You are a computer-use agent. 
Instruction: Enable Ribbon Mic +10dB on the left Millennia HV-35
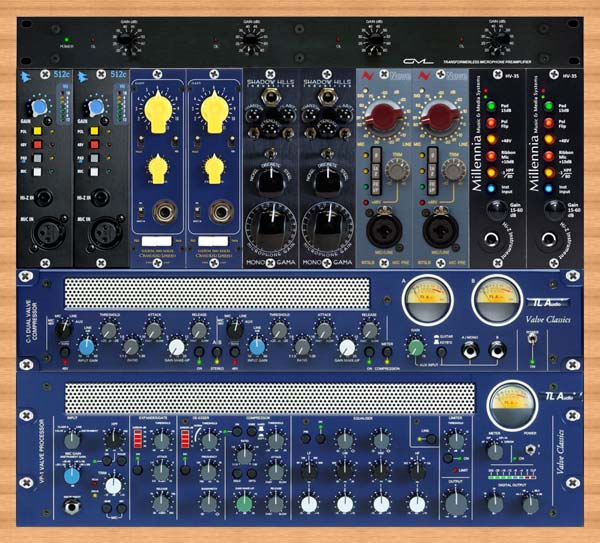(x=491, y=156)
